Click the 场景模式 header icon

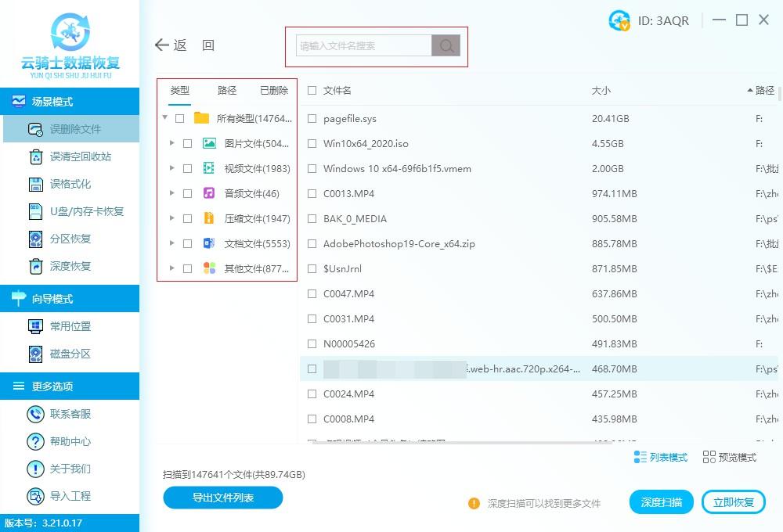point(19,101)
